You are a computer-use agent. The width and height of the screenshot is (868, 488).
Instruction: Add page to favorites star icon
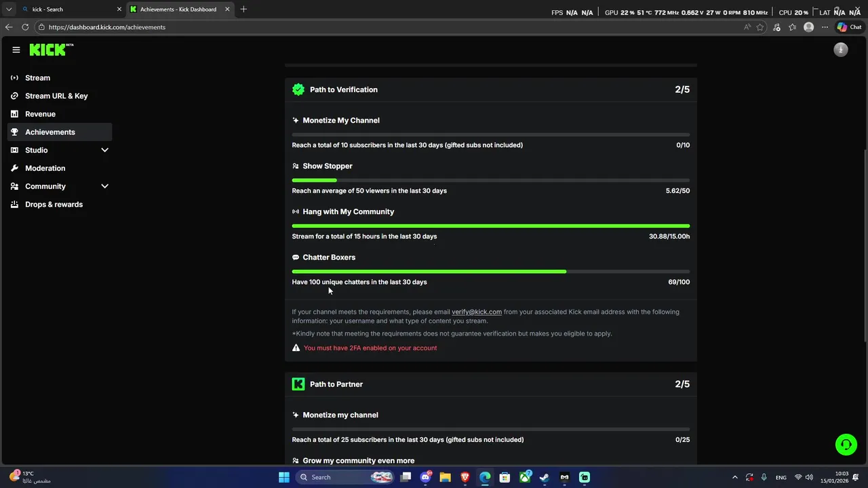coord(760,27)
